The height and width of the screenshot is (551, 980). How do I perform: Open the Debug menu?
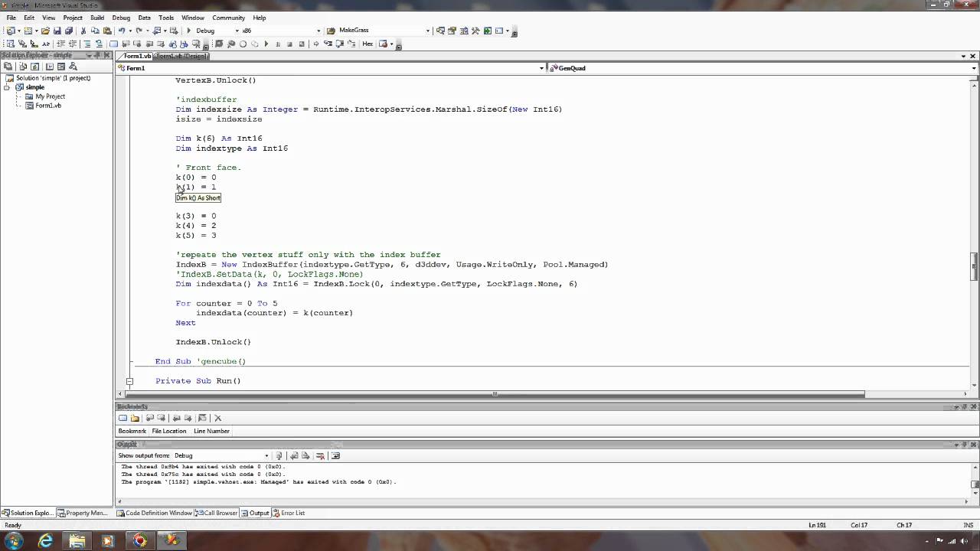point(121,18)
